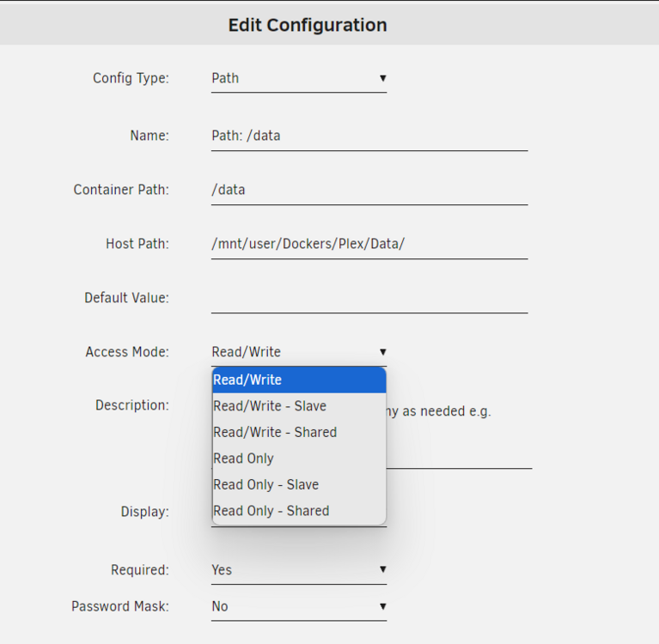This screenshot has height=644, width=659.
Task: Choose Read/Write - Shared option
Action: click(x=299, y=432)
